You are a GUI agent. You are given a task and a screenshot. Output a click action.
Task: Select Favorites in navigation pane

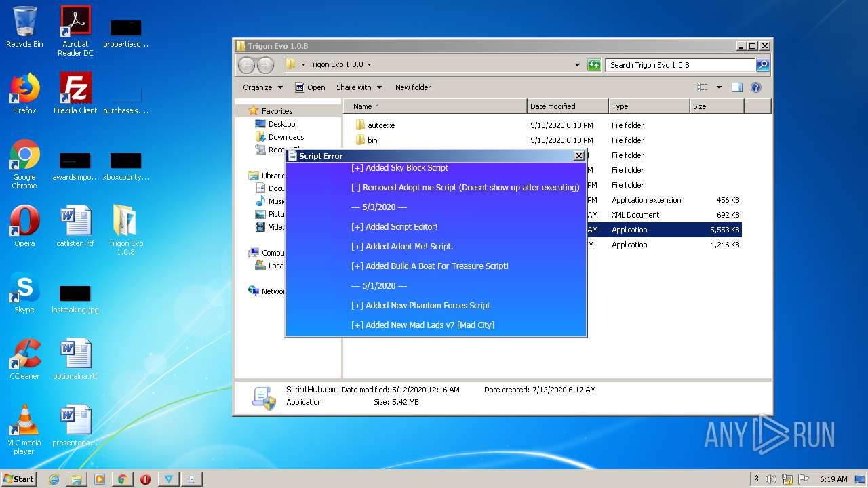tap(277, 111)
